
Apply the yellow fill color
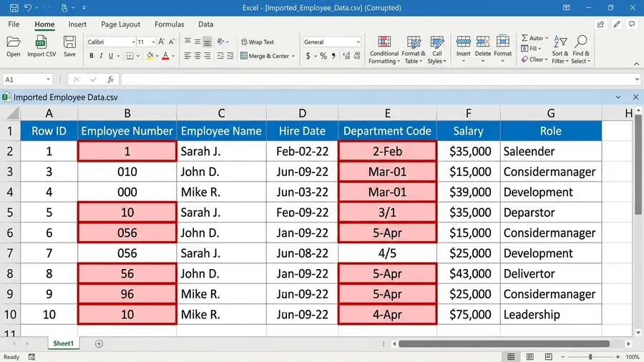(x=150, y=56)
